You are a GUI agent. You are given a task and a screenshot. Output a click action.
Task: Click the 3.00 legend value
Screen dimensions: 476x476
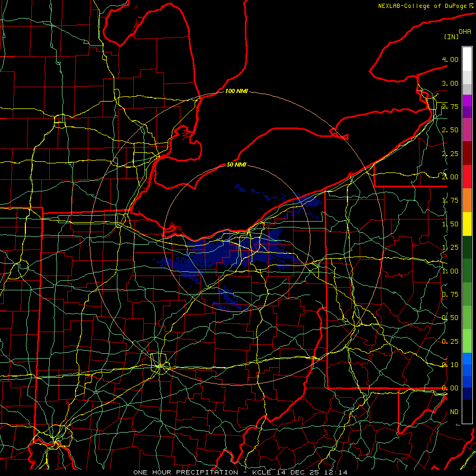point(450,83)
